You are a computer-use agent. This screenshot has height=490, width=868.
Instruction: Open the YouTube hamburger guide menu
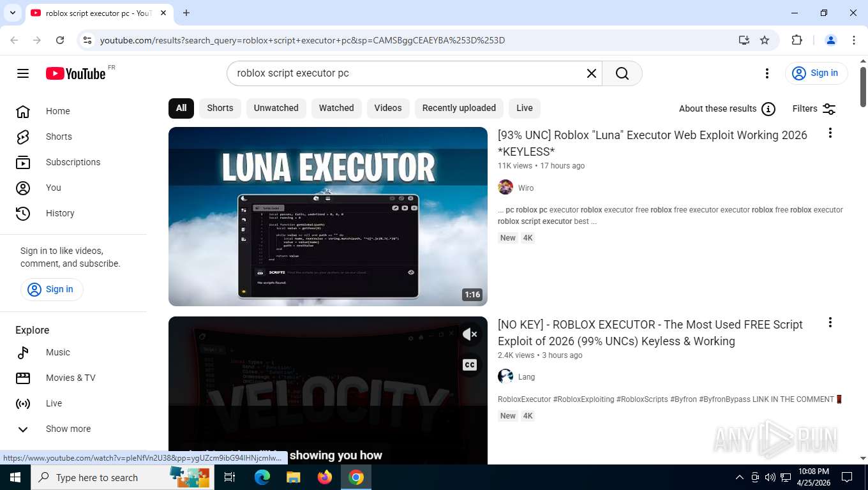point(23,73)
